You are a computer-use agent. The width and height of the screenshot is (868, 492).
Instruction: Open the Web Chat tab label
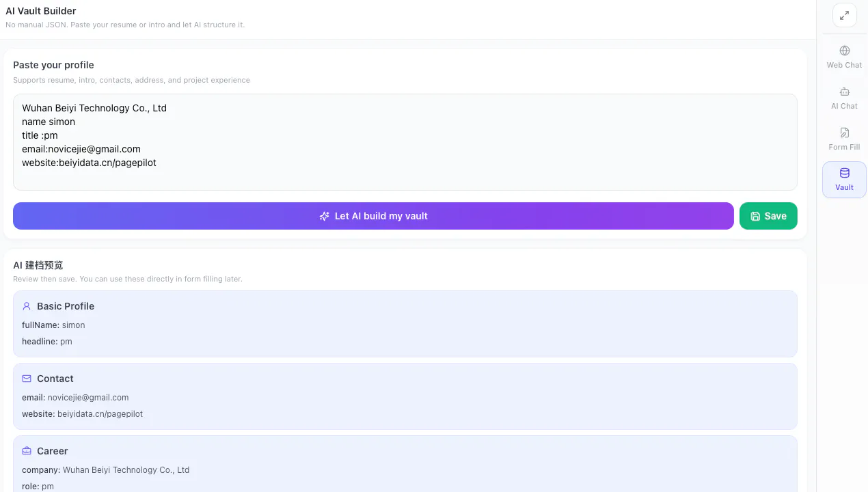click(x=844, y=65)
